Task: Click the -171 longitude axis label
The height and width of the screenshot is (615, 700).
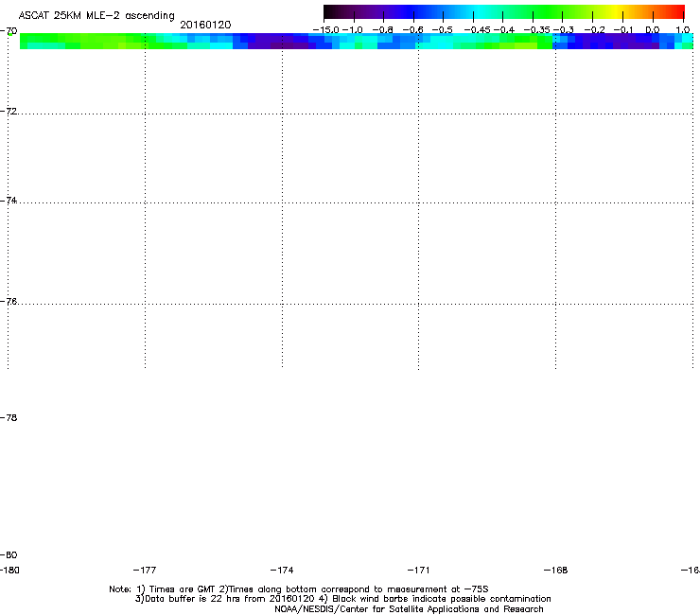Action: [419, 570]
